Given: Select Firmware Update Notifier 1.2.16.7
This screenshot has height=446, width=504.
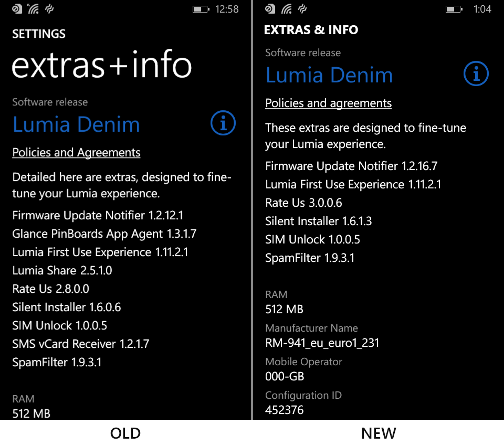Looking at the screenshot, I should [351, 166].
